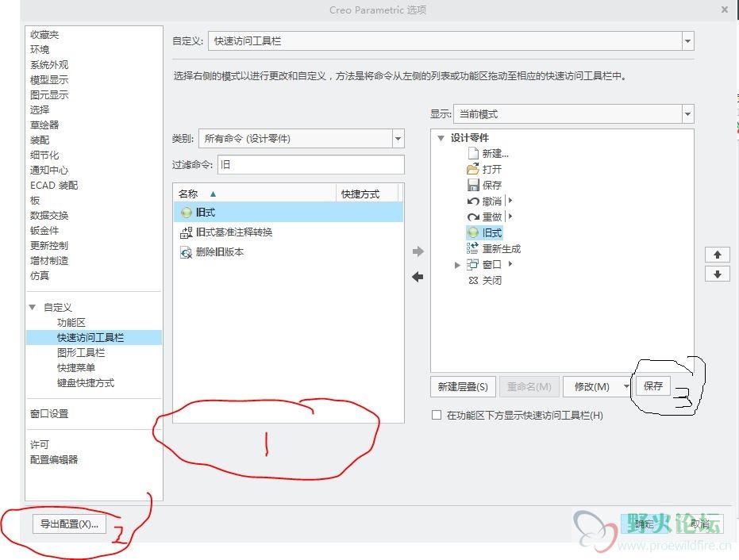Viewport: 739px width, 560px height.
Task: Open the 类别 所有命令 dropdown
Action: point(398,139)
